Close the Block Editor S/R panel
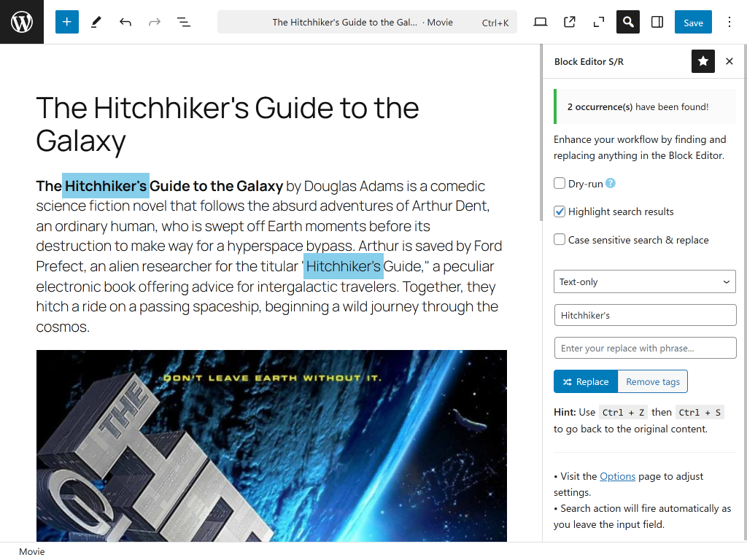The height and width of the screenshot is (560, 747). [x=729, y=61]
